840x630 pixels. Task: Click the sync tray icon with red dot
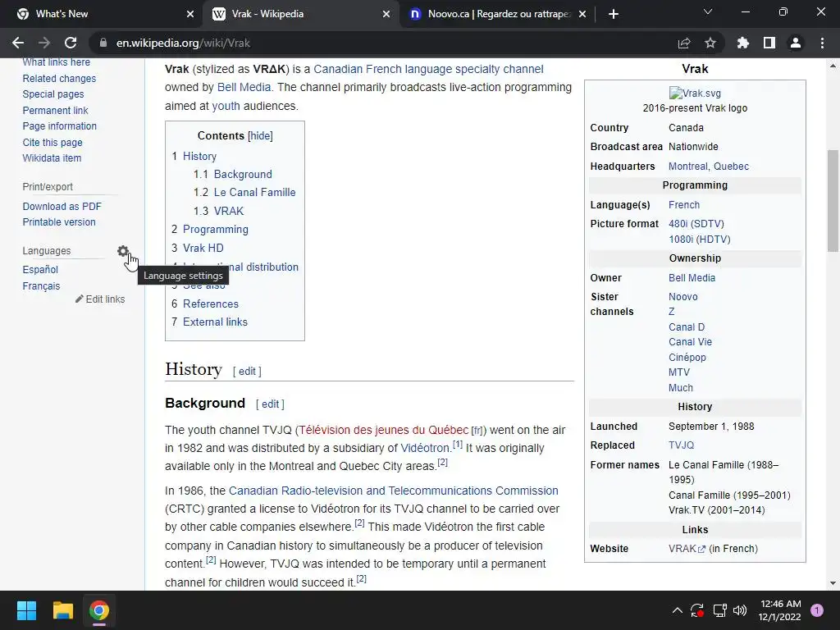697,610
